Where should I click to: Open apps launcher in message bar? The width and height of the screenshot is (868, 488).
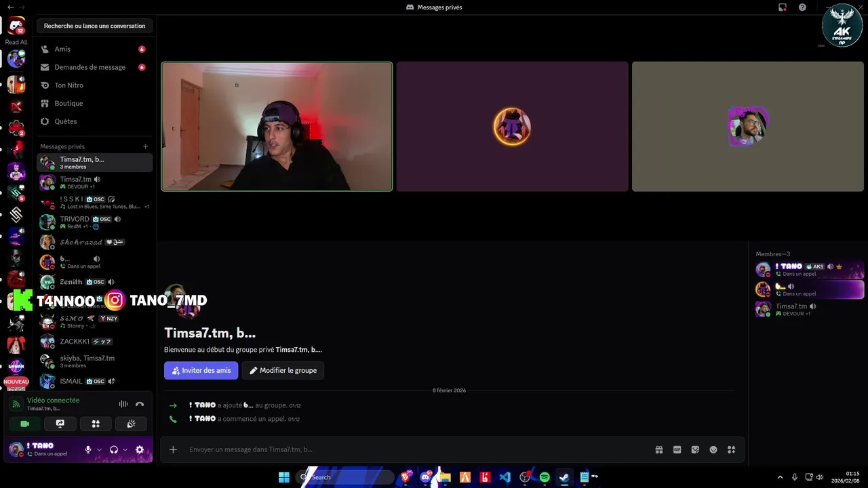[731, 449]
